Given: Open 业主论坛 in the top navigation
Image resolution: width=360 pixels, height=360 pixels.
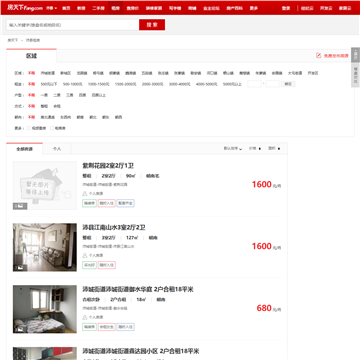Looking at the screenshot, I should [210, 8].
